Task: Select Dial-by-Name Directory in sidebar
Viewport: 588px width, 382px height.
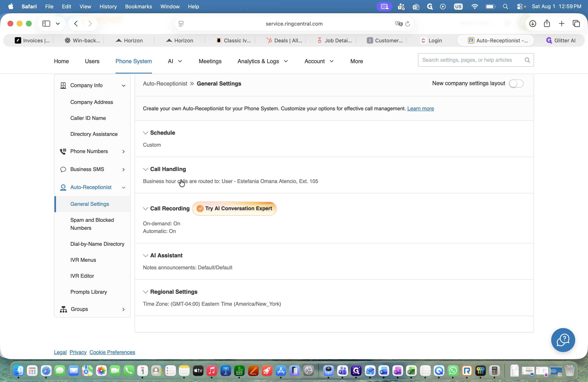Action: tap(97, 244)
